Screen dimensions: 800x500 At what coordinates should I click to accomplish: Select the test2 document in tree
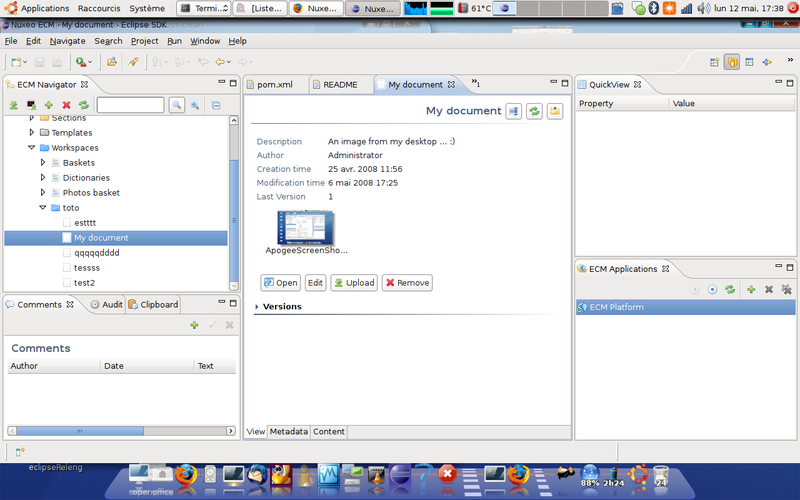84,283
